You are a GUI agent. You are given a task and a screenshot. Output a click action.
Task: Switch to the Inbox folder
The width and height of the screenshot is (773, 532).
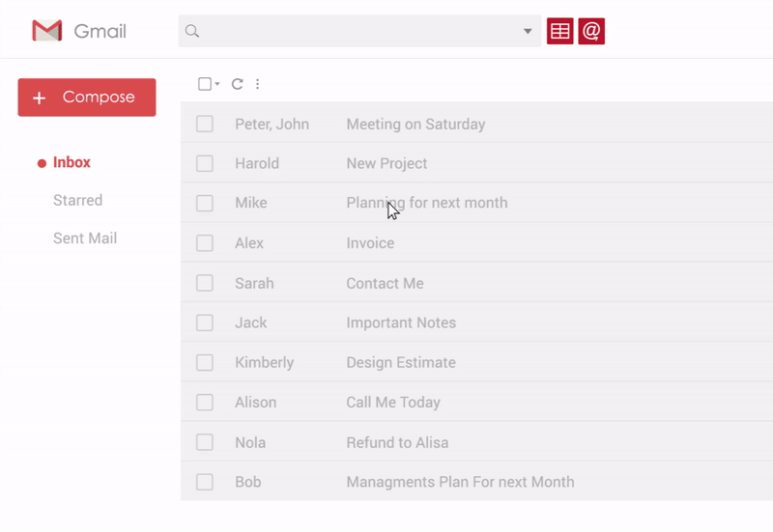click(72, 162)
